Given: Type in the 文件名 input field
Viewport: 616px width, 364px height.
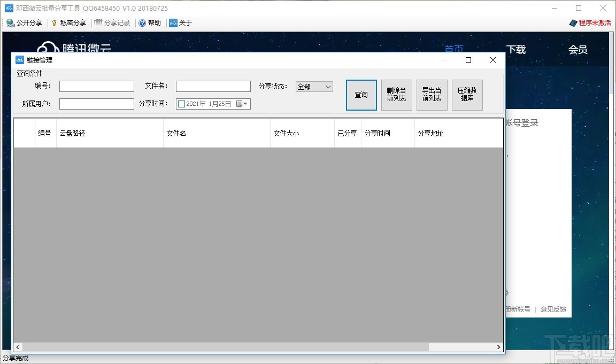Looking at the screenshot, I should pos(213,86).
